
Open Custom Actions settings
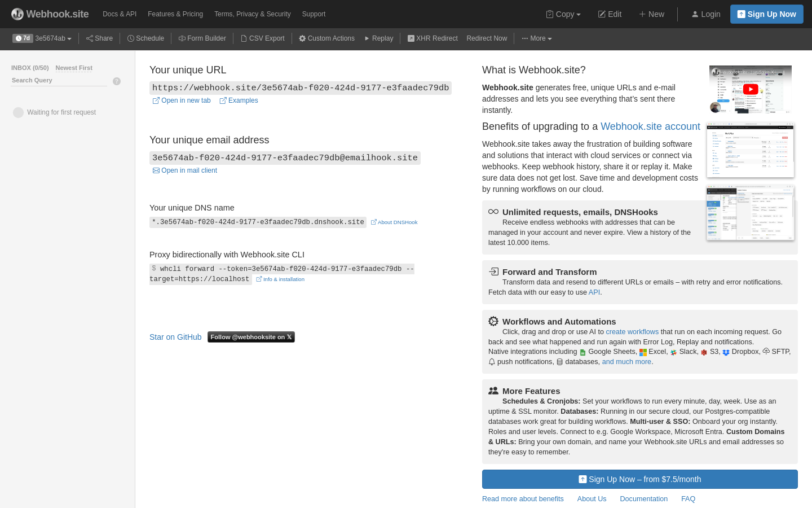(x=326, y=38)
